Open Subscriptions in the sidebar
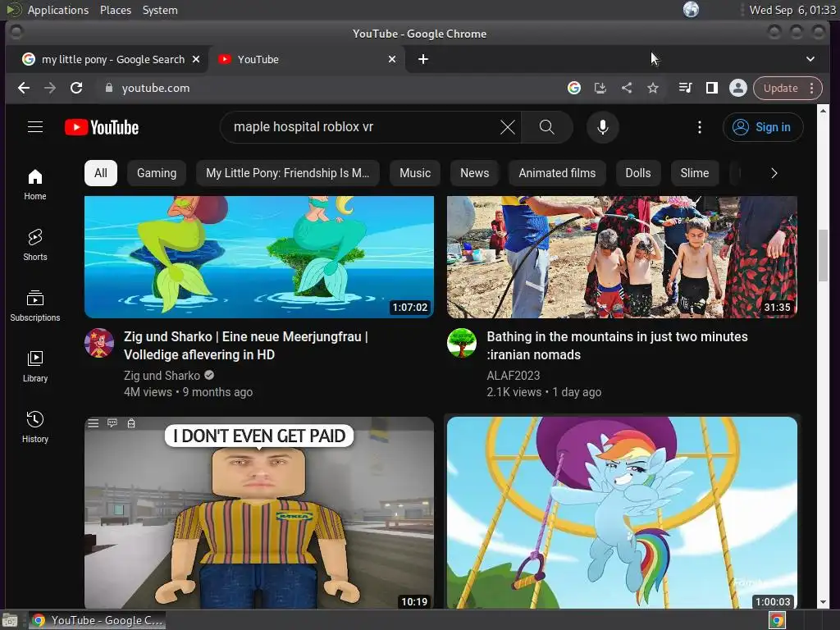 (x=34, y=305)
